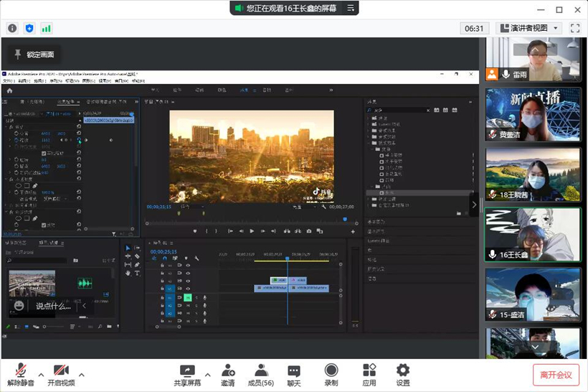Image resolution: width=588 pixels, height=392 pixels.
Task: Open the 邀请 invite icon
Action: tap(228, 375)
